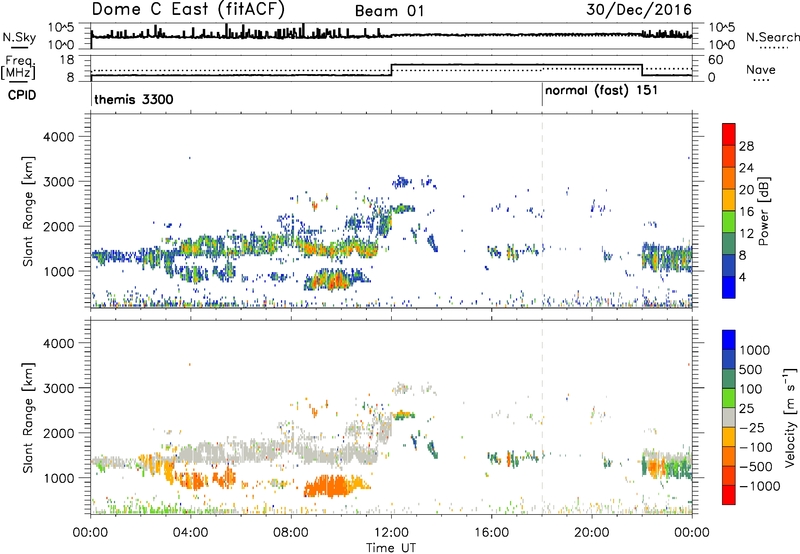Click the frequency step-up at 12:00 in the Freq panel
Viewport: 800px width, 554px height.
(391, 70)
